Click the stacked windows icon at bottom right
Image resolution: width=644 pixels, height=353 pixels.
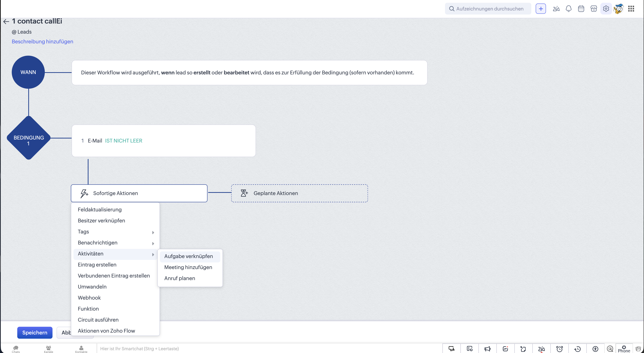638,349
